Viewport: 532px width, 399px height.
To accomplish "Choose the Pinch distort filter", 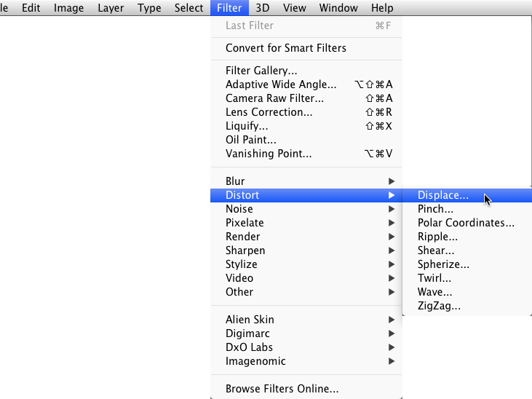I will (x=435, y=209).
